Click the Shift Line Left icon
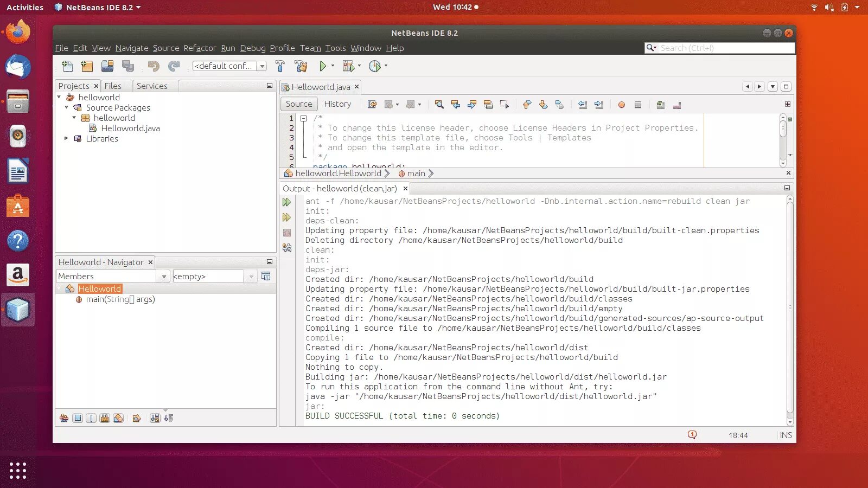868x488 pixels. click(x=583, y=105)
